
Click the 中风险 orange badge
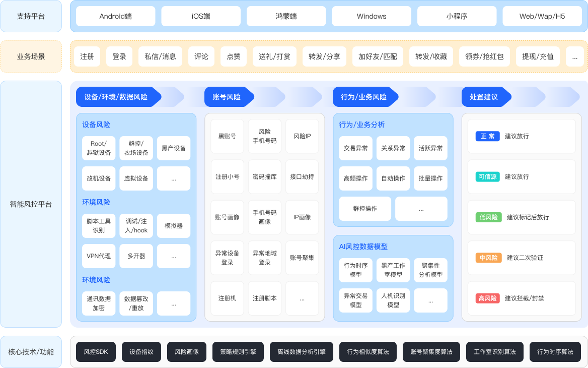[488, 258]
